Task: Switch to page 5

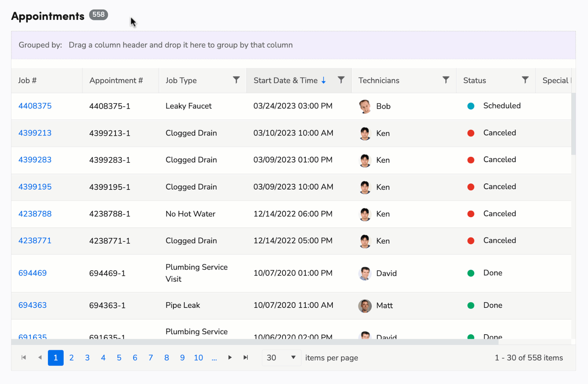Action: pos(119,358)
